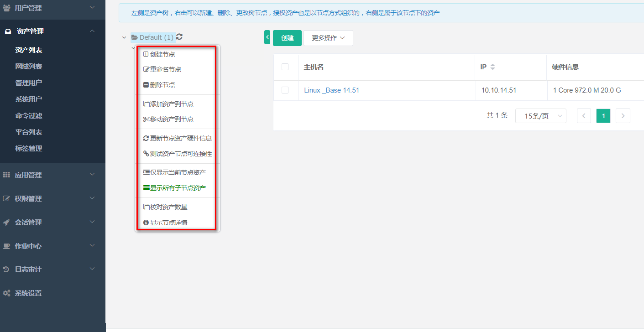Tick the select-all checkbox in table header
Viewport: 644px width, 332px height.
point(285,67)
